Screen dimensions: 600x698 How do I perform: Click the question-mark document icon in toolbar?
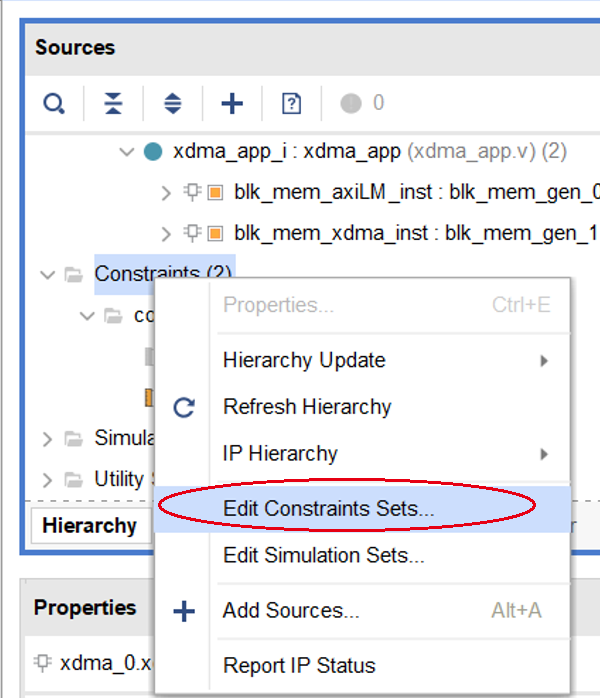tap(291, 103)
